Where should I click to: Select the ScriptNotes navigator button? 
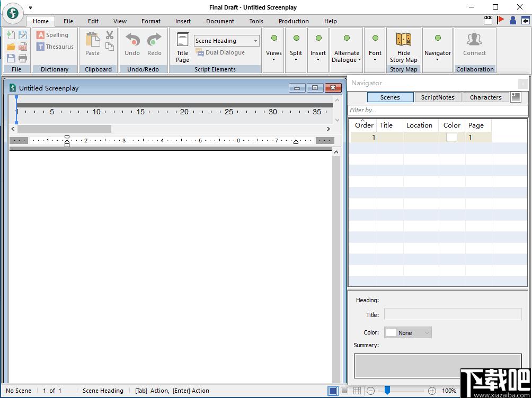[x=438, y=97]
